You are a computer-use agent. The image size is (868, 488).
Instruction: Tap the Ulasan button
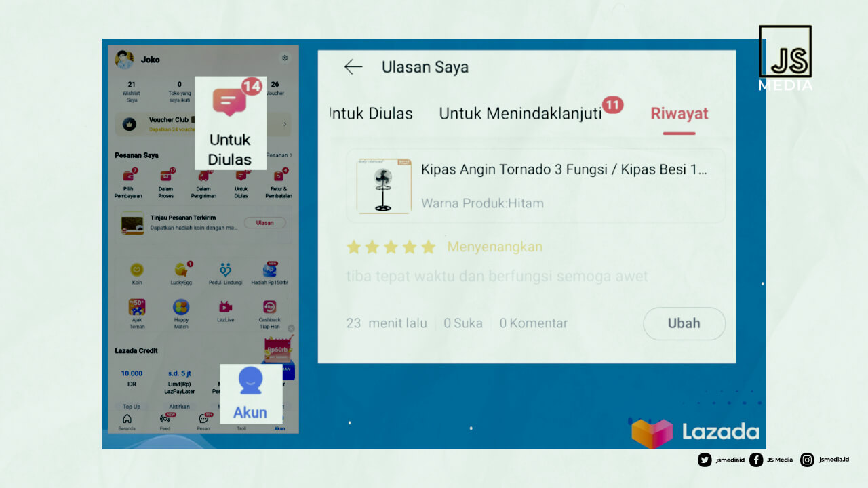[x=264, y=222]
